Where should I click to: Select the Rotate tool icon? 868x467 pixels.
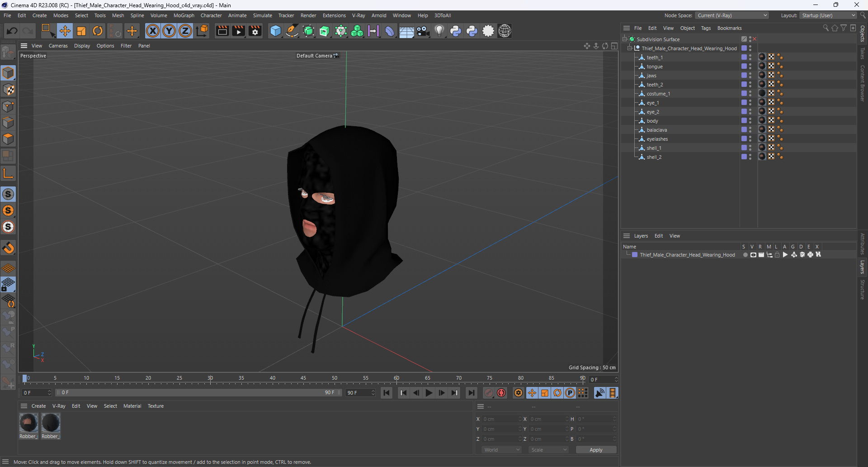pos(98,31)
